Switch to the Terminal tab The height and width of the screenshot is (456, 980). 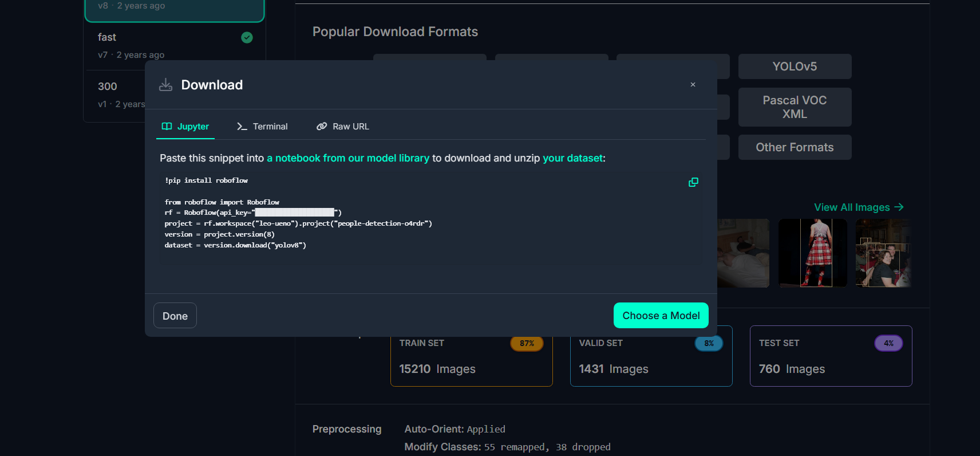point(262,127)
